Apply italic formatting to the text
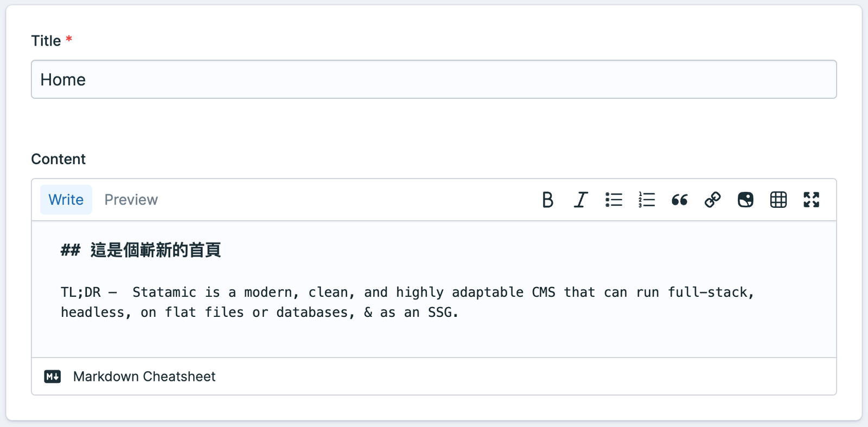The image size is (868, 427). pos(580,200)
